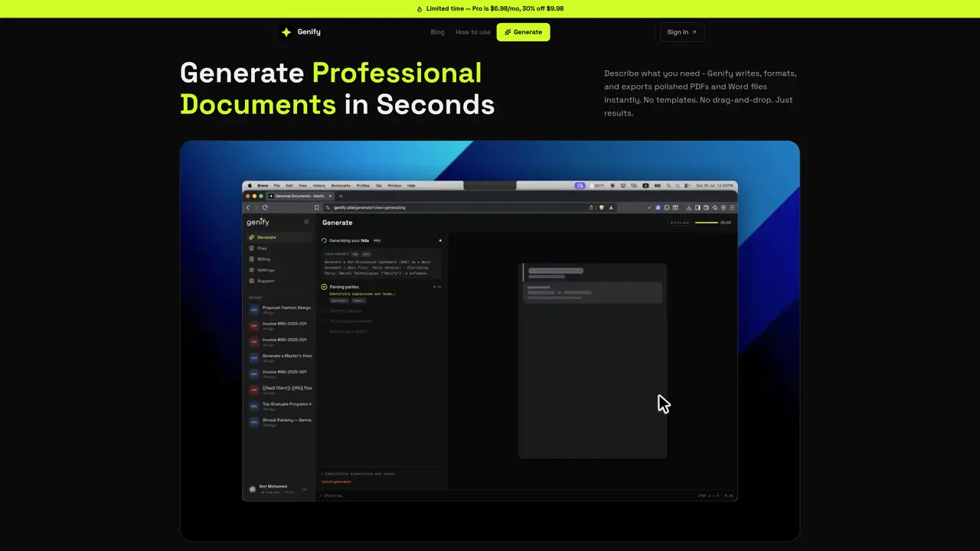Click the Brave shields lion icon
Image resolution: width=980 pixels, height=551 pixels.
pyautogui.click(x=602, y=207)
